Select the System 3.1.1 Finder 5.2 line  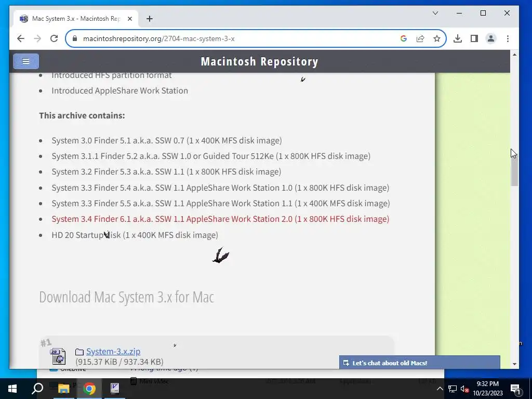[211, 156]
